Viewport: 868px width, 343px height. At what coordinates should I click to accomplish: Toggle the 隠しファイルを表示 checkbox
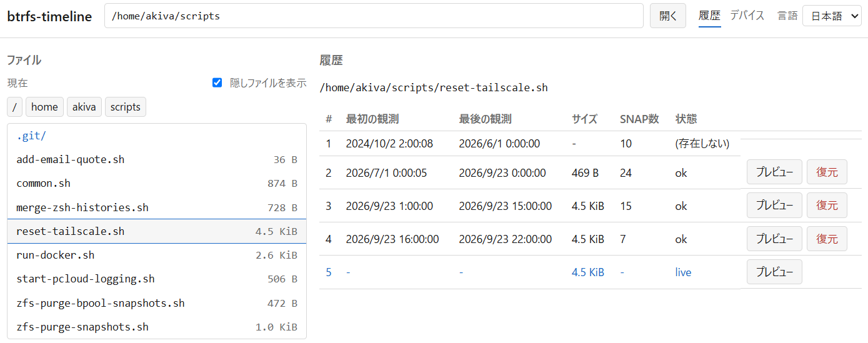217,82
